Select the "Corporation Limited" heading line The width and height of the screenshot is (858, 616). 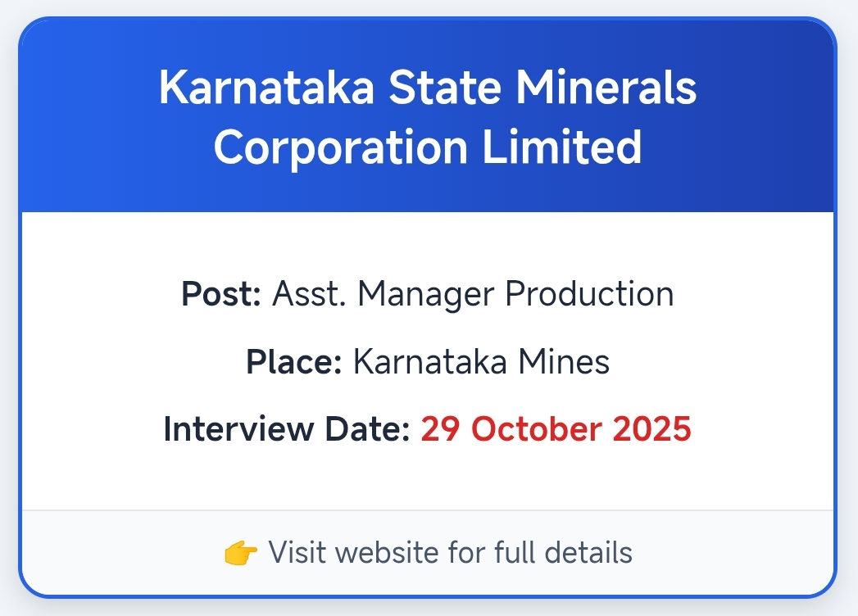[428, 147]
